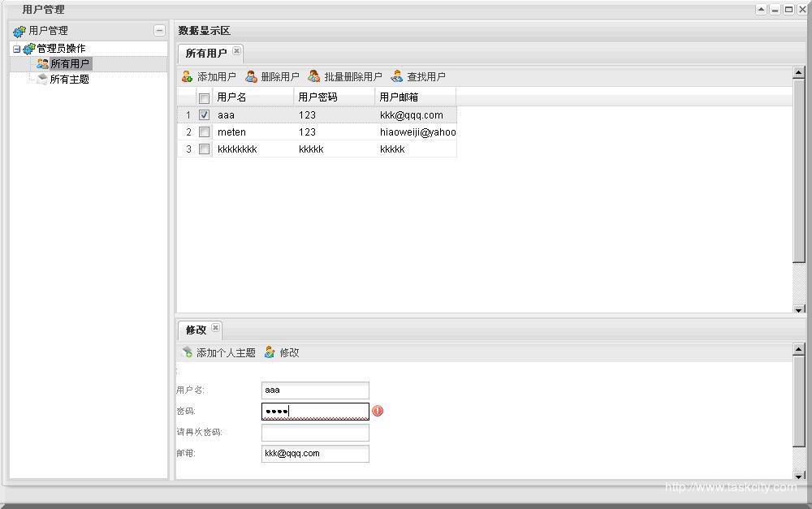This screenshot has height=509, width=812.
Task: Close the 所有用户 tab with its x icon
Action: 236,51
